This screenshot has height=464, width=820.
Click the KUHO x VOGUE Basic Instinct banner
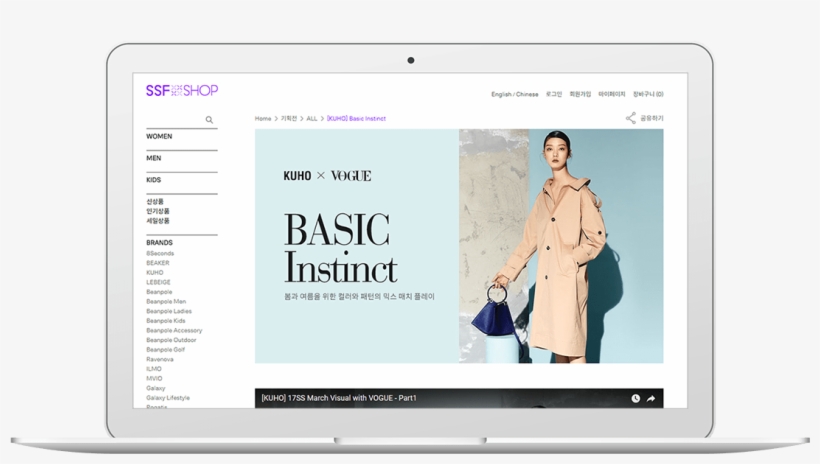(459, 246)
